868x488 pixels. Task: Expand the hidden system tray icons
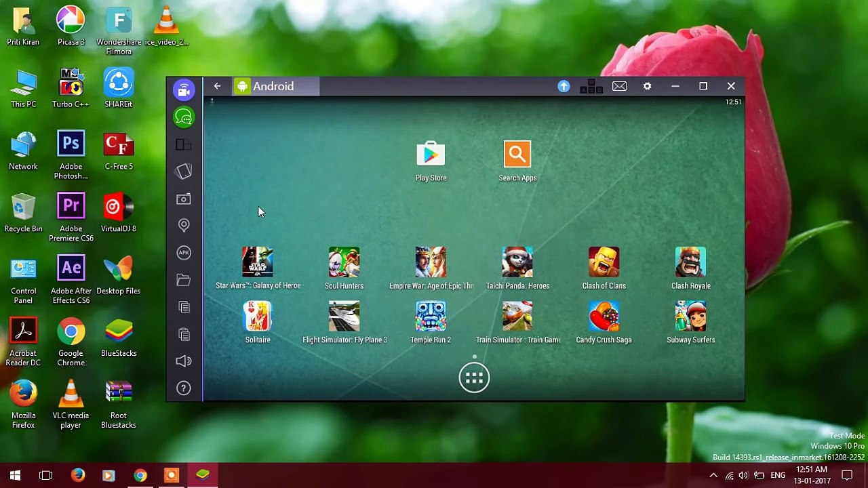click(713, 475)
